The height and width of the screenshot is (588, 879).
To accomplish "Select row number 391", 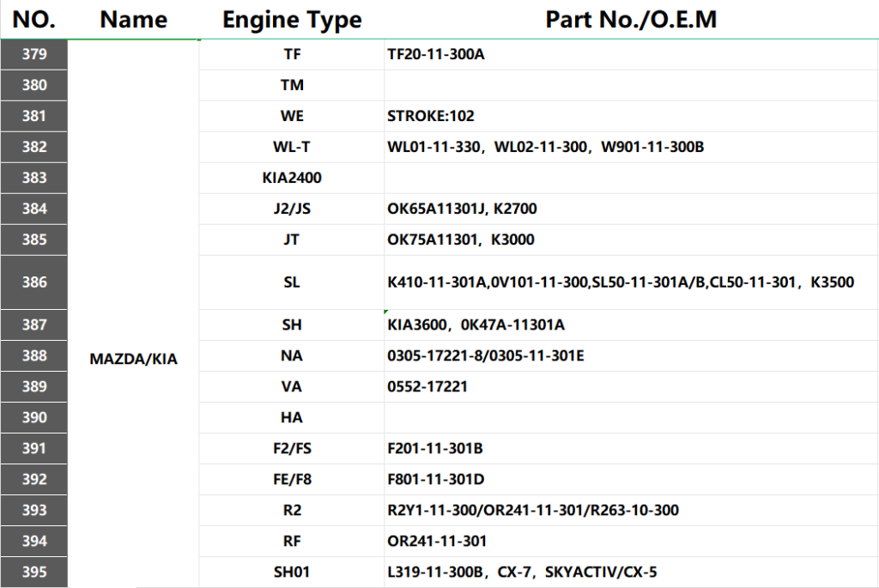I will [x=33, y=448].
